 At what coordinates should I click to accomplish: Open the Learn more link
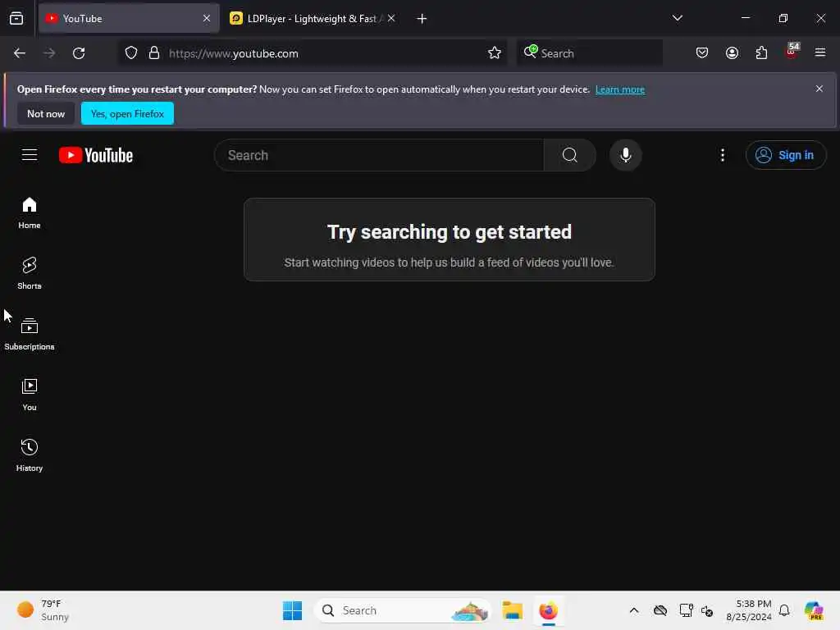click(620, 89)
